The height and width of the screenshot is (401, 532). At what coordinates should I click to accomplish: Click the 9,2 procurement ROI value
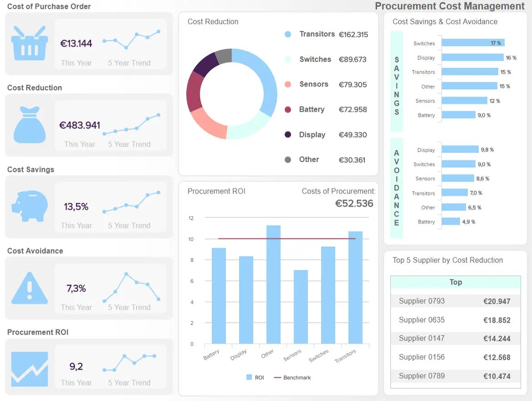pyautogui.click(x=76, y=366)
